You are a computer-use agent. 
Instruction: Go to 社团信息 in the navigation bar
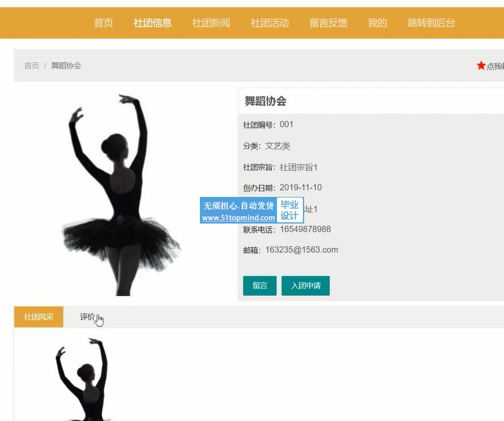[153, 23]
